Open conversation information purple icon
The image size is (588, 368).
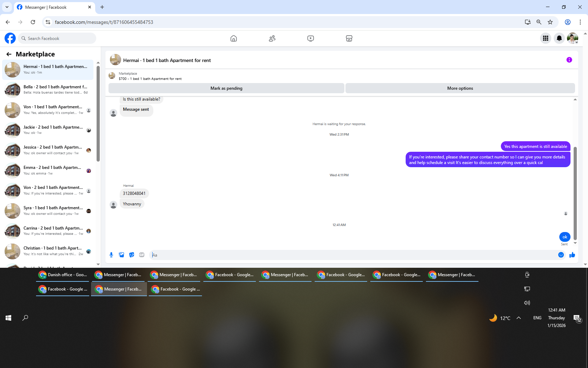click(x=569, y=60)
